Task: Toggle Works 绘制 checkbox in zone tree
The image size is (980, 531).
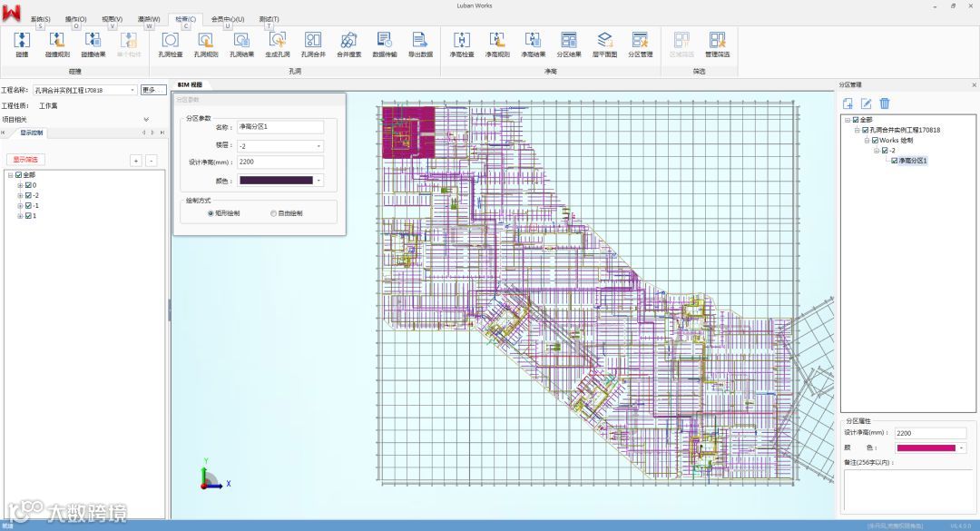Action: pyautogui.click(x=875, y=140)
